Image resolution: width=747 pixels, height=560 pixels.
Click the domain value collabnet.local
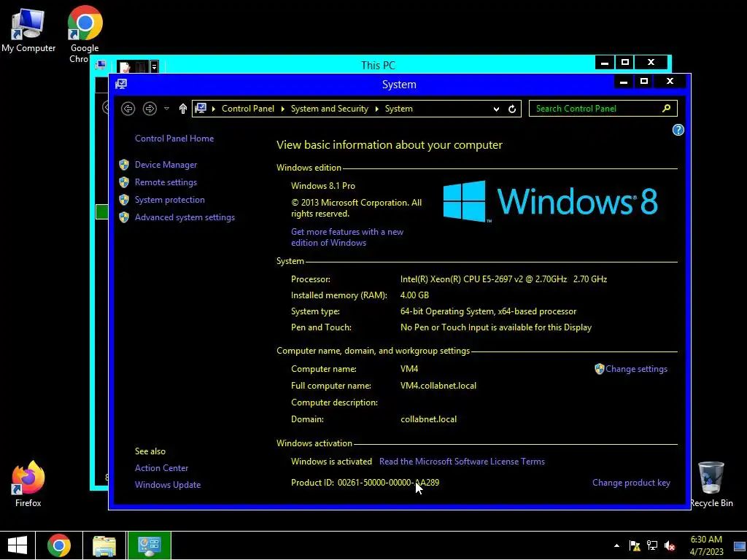click(428, 419)
